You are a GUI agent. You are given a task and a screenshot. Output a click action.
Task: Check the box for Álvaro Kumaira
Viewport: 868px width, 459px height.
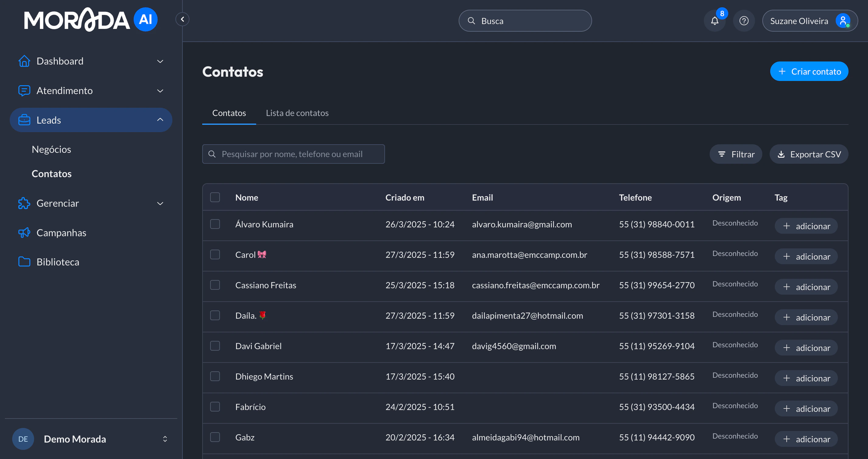(215, 224)
